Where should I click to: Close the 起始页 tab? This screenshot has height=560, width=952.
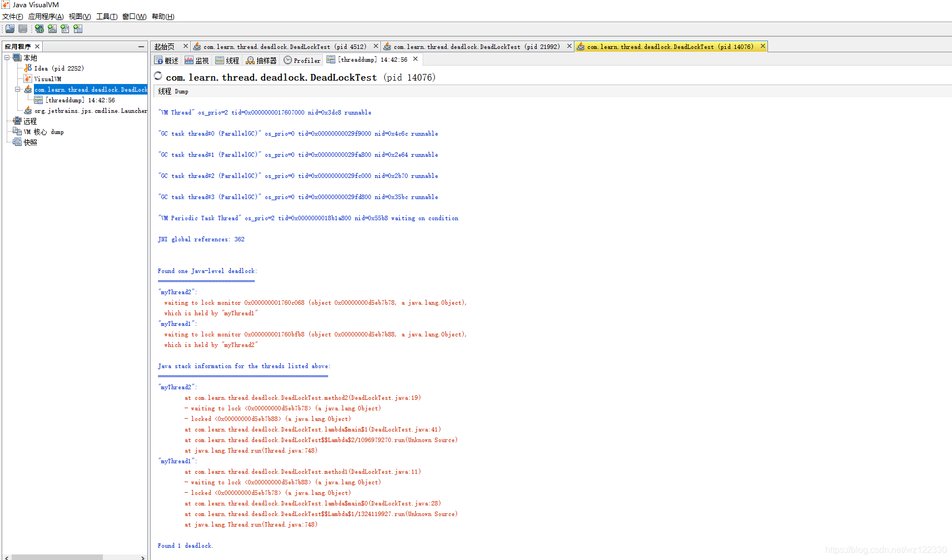coord(186,46)
